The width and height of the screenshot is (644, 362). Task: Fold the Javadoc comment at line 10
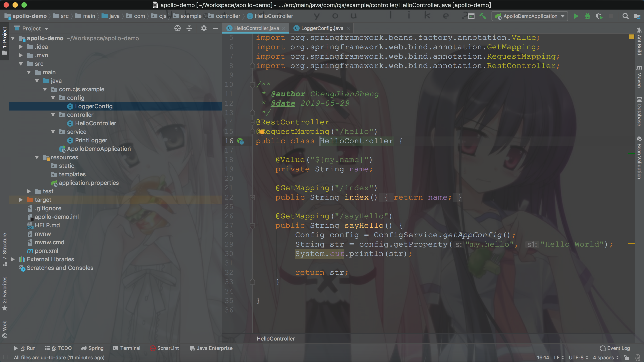tap(252, 85)
